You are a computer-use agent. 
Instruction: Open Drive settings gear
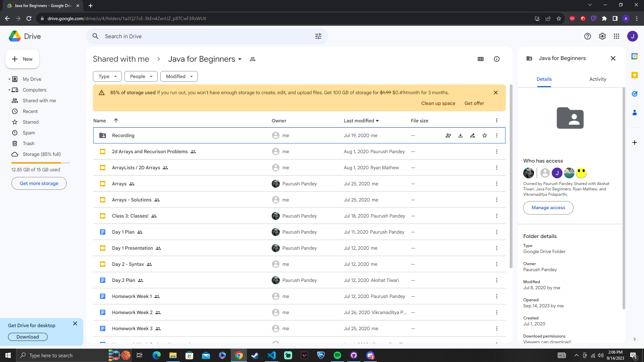602,36
